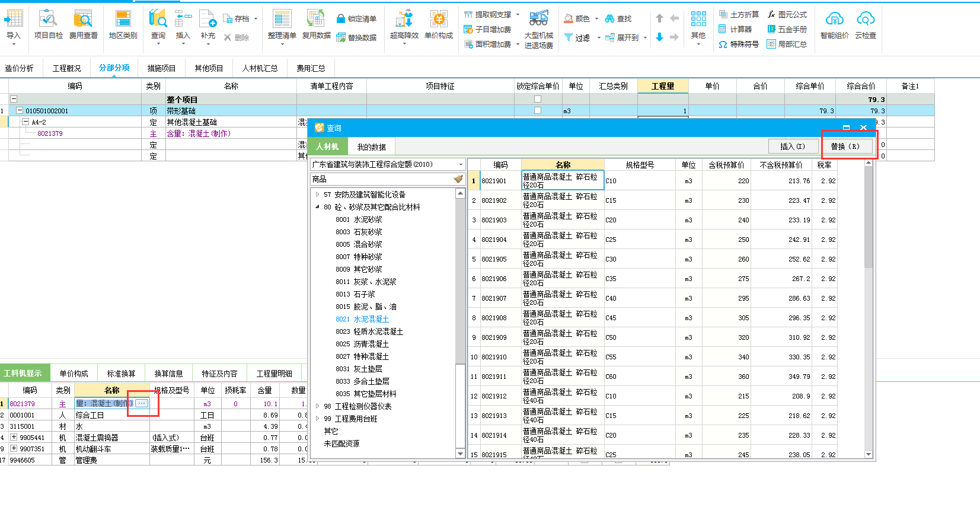Image resolution: width=980 pixels, height=523 pixels.
Task: Open 特征及内容 bottom tab
Action: coord(219,374)
